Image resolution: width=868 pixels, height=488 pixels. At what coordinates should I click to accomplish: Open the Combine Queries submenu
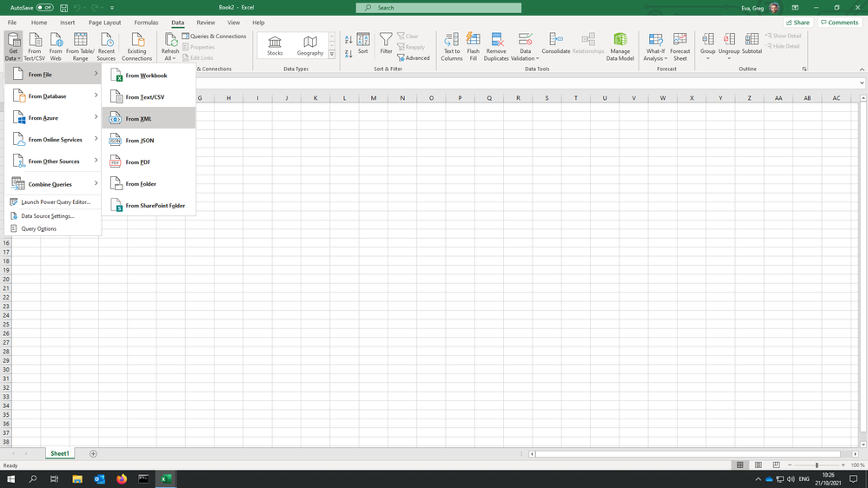point(53,184)
